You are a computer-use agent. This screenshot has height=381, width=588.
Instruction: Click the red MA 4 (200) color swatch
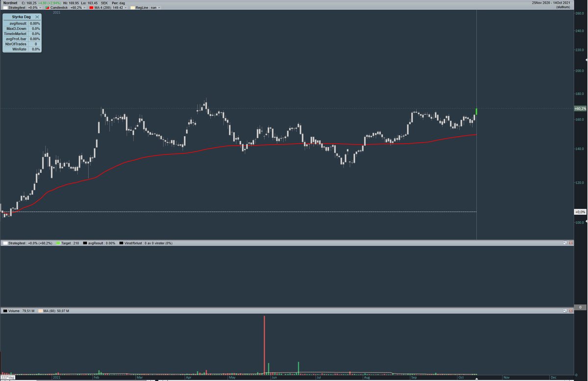tap(92, 8)
